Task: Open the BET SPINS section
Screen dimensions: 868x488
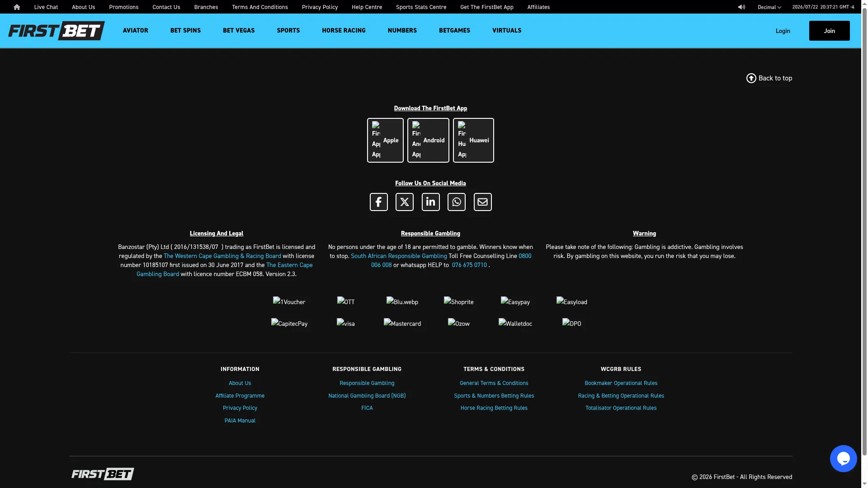Action: (x=185, y=31)
